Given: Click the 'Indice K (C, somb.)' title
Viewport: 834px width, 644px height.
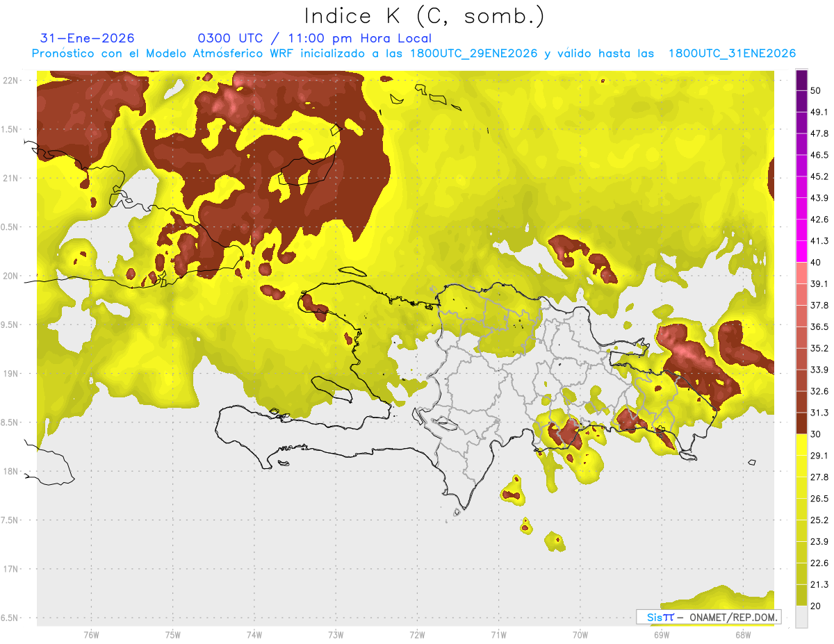Looking at the screenshot, I should tap(425, 16).
